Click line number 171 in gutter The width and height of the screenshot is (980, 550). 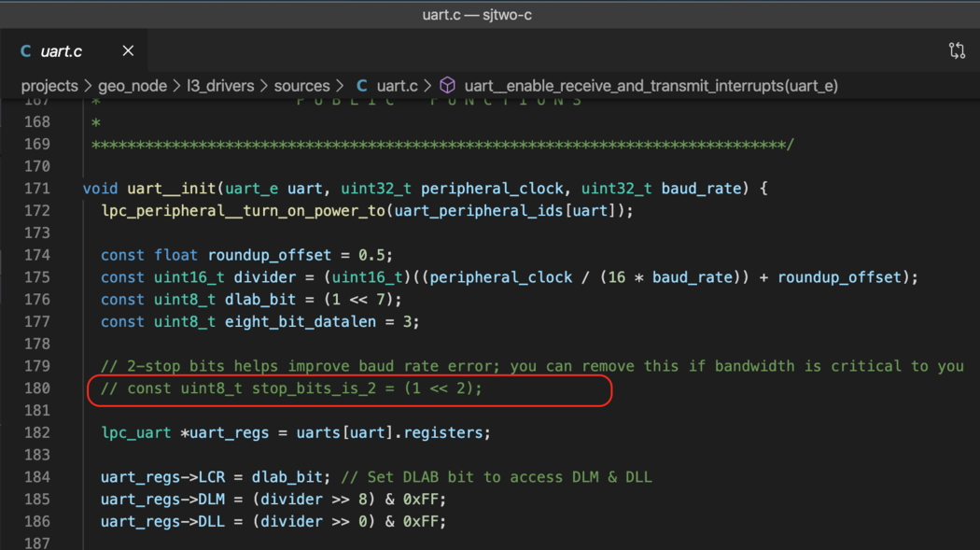click(37, 188)
